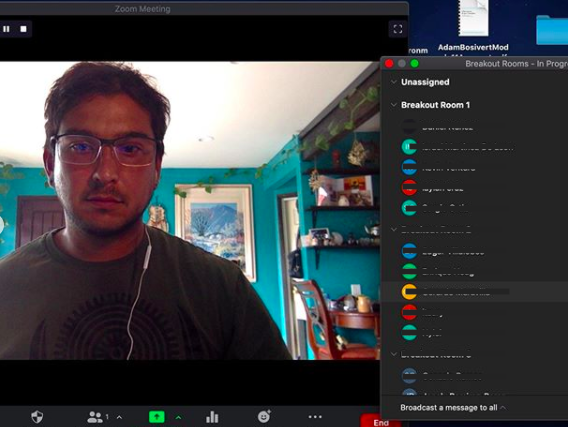Enter full screen mode

[398, 29]
